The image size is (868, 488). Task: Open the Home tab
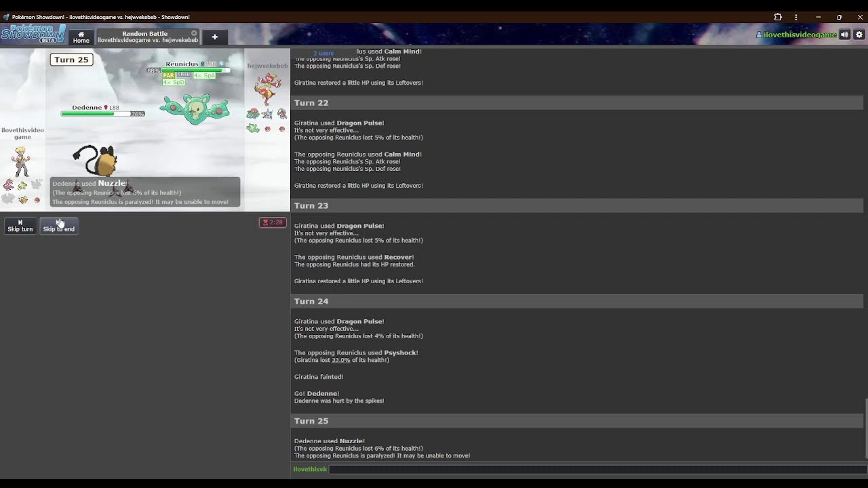(81, 37)
